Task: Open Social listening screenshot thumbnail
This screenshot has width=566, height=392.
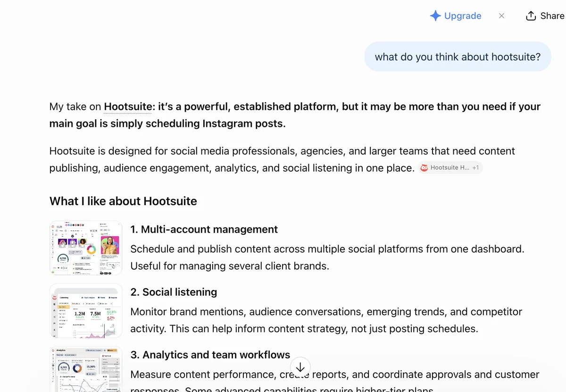Action: (86, 311)
